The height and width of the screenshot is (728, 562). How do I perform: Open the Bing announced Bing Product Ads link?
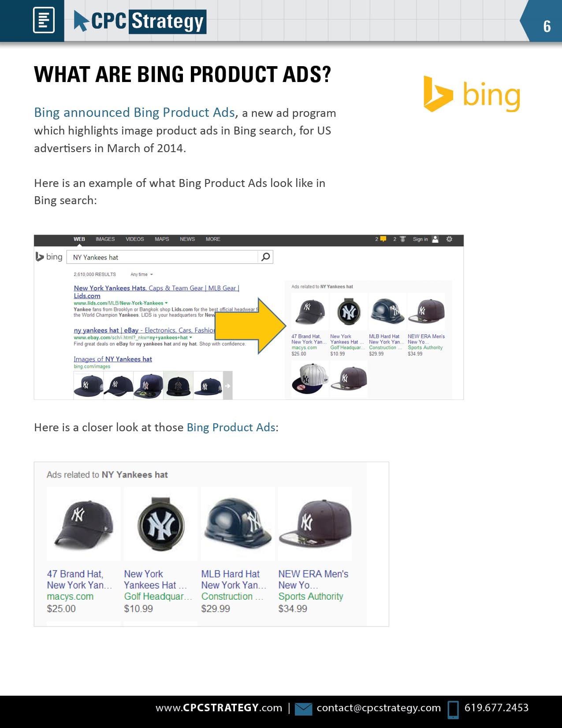(x=134, y=113)
